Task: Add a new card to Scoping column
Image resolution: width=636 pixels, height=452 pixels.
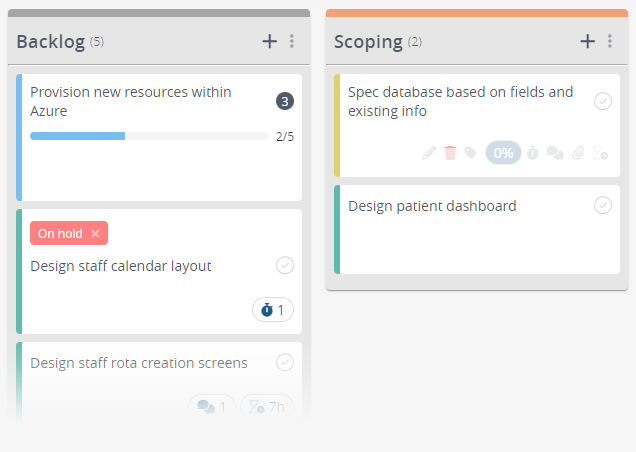Action: tap(587, 41)
